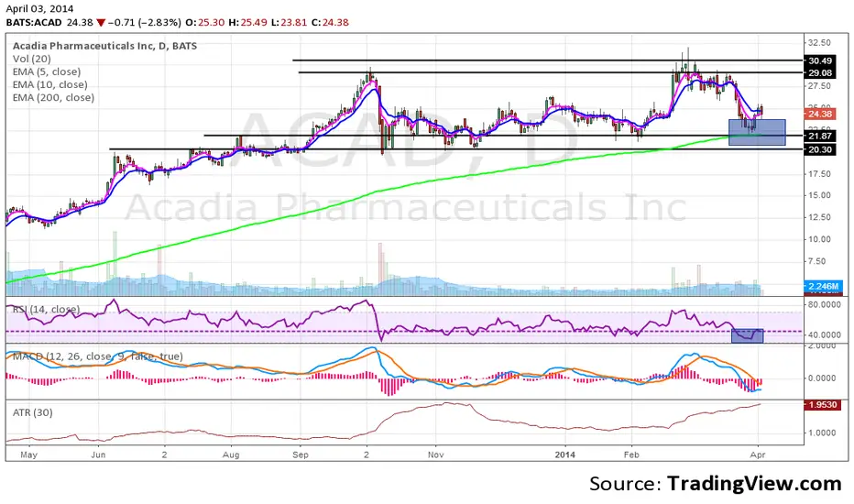Click the Nov label on time axis
The image size is (854, 504).
[434, 455]
